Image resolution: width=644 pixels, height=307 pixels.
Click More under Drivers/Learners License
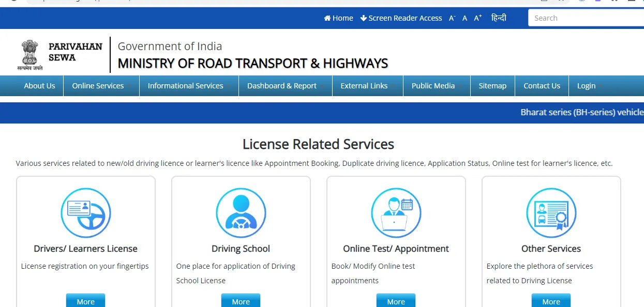pos(85,301)
